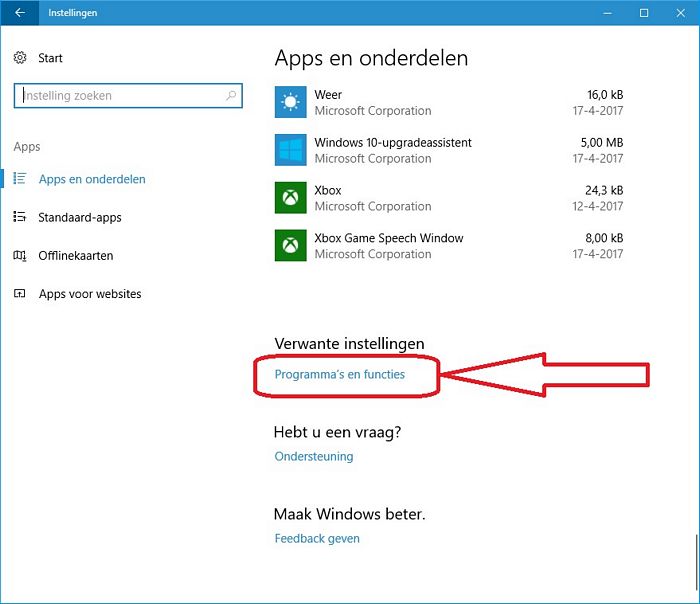700x604 pixels.
Task: Click the vertical scrollbar thumb
Action: click(694, 565)
